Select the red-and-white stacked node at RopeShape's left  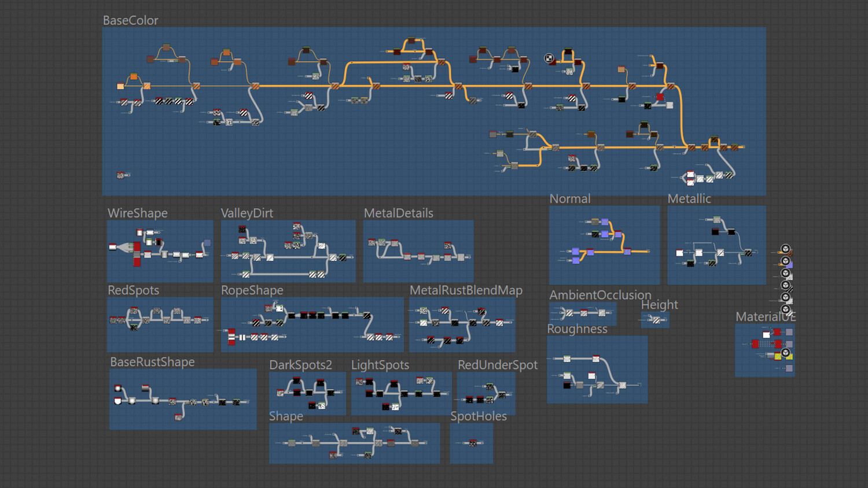click(231, 337)
